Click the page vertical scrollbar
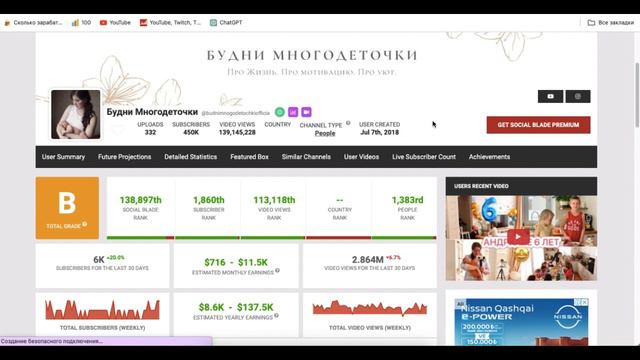The width and height of the screenshot is (640, 360). click(637, 95)
